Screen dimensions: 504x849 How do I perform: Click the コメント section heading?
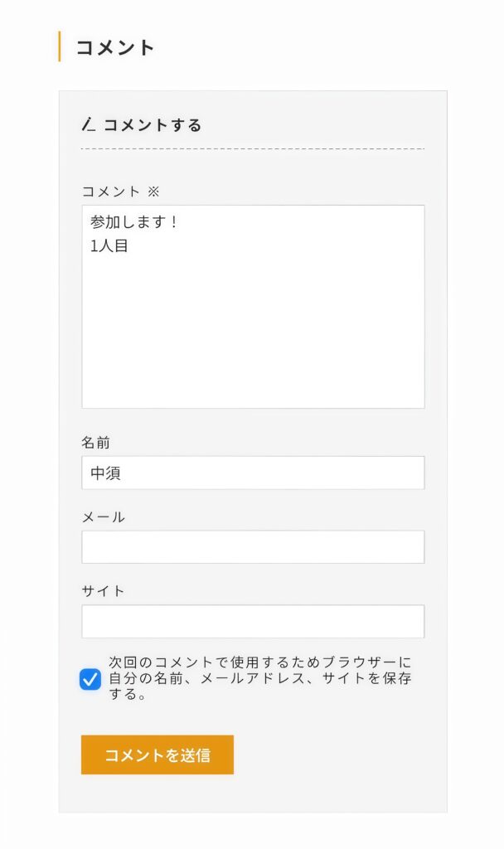(x=115, y=47)
